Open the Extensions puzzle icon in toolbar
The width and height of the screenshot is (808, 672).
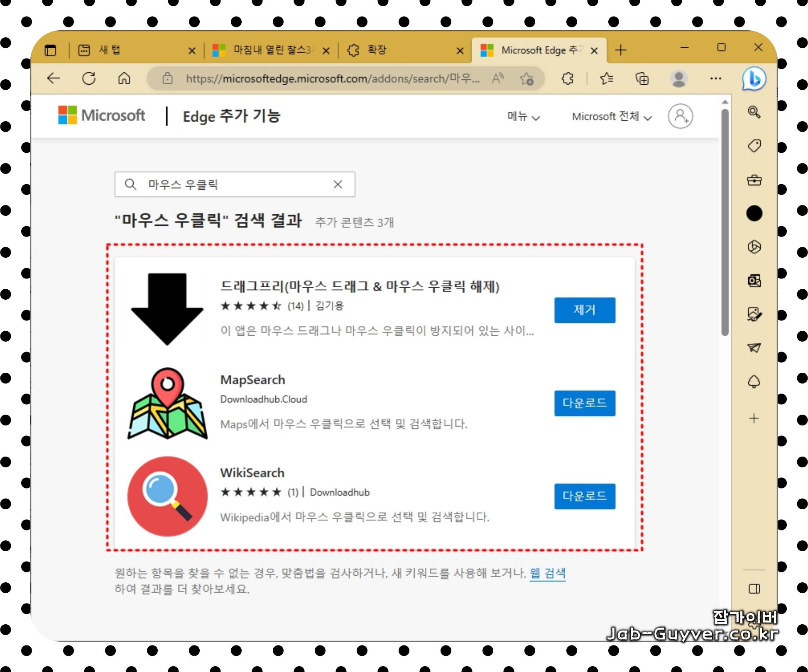point(567,78)
